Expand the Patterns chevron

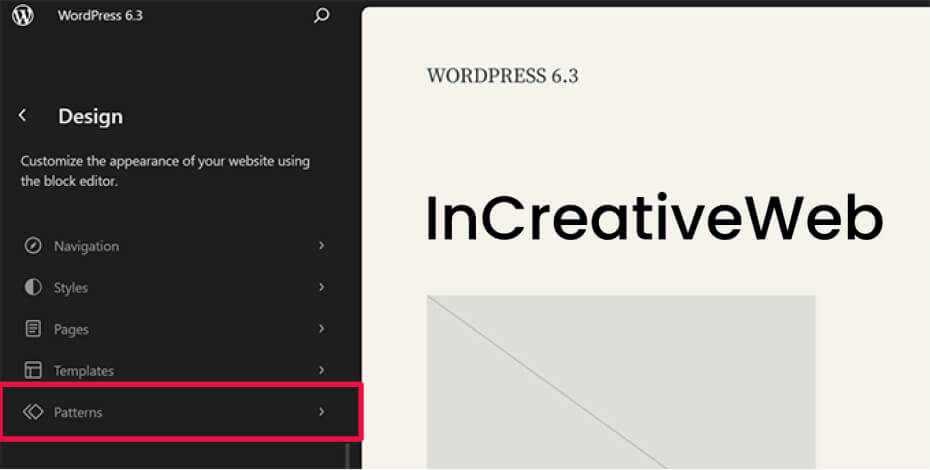pyautogui.click(x=321, y=411)
